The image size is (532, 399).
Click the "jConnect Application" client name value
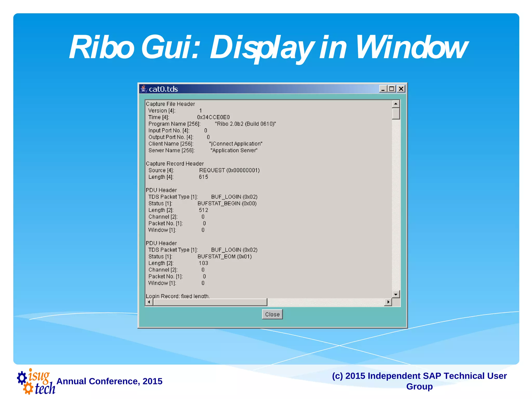[x=236, y=144]
